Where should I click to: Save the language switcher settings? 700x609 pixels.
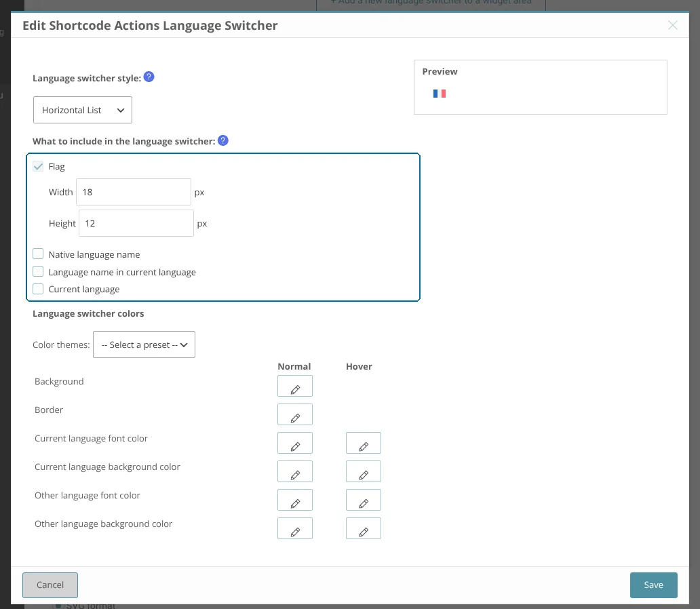point(654,585)
